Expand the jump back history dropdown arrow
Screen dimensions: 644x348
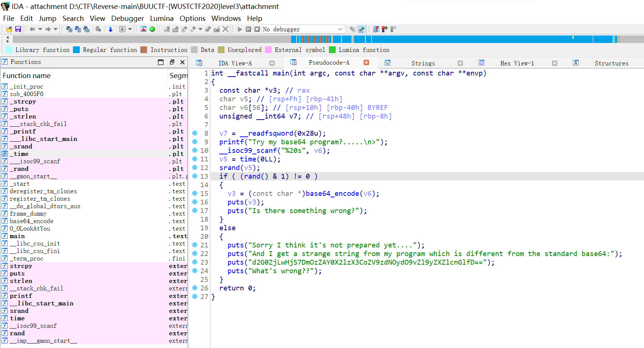40,29
